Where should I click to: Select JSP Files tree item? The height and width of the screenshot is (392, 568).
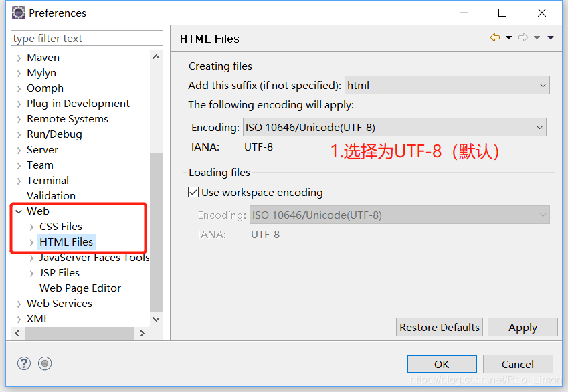(60, 272)
